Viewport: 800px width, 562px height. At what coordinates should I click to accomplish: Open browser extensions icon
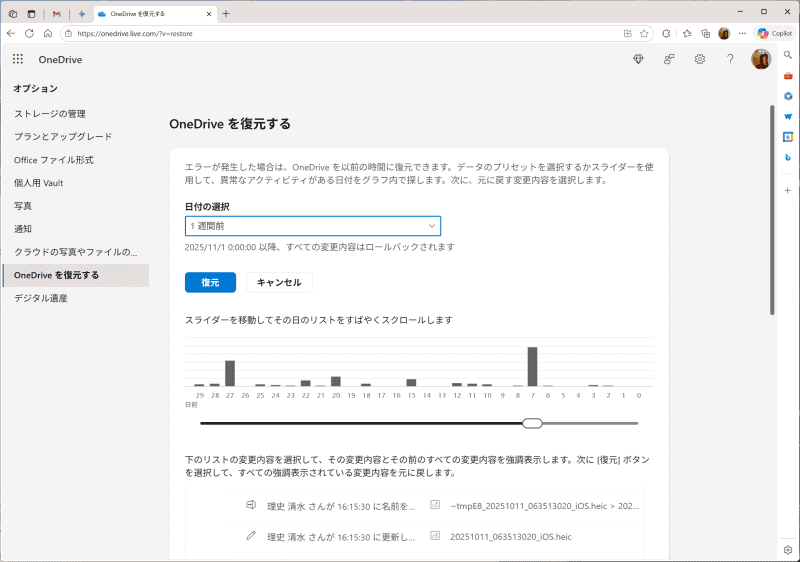click(x=666, y=34)
